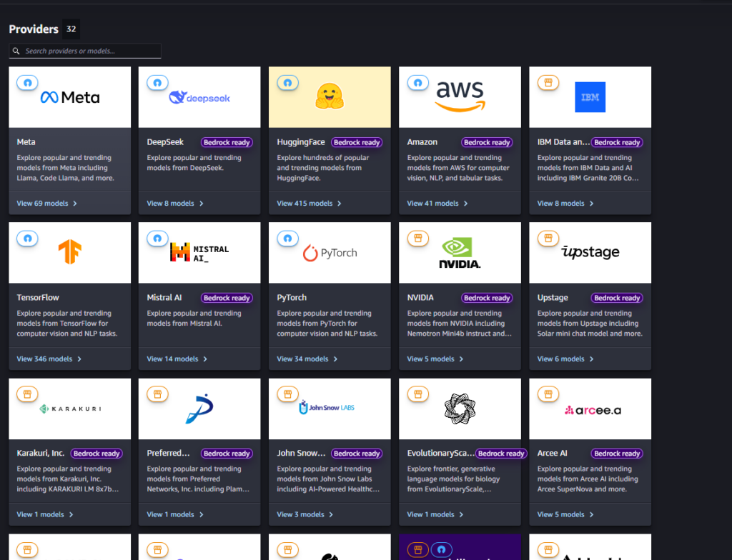Open View 41 models link

coord(437,204)
